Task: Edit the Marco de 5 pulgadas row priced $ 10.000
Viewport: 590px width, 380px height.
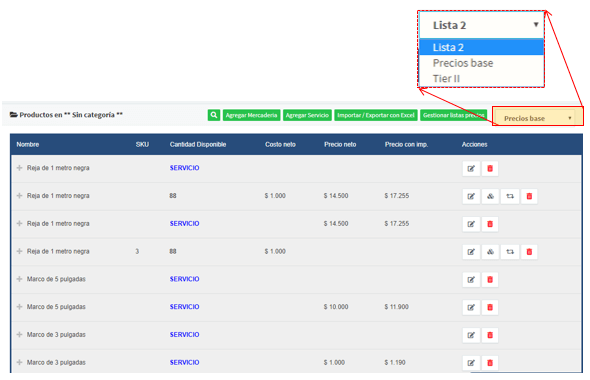Action: tap(471, 308)
